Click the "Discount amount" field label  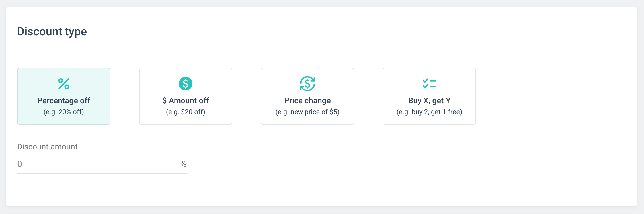pos(47,147)
